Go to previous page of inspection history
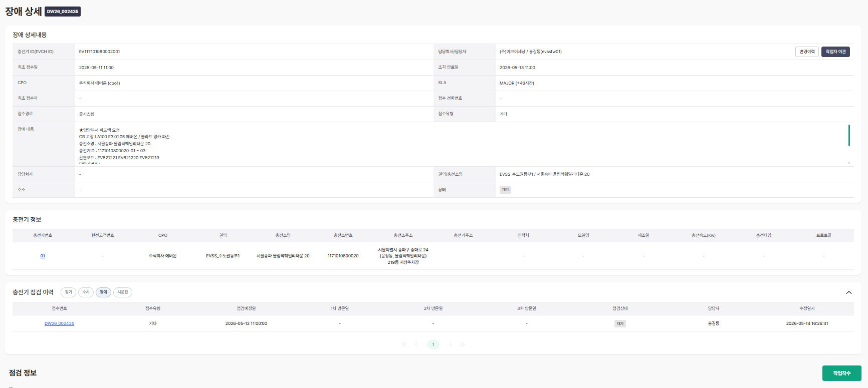868x388 pixels. [416, 344]
